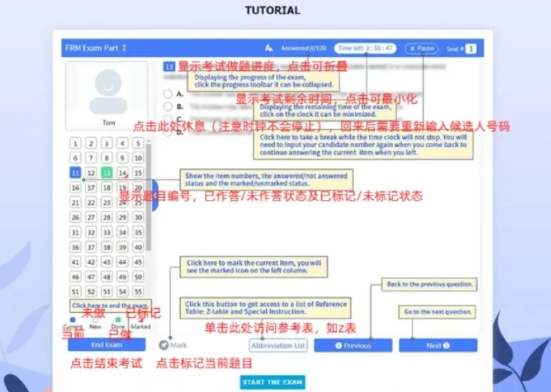Screen dimensions: 551x392
Task: Click the question list vertical scrollbar
Action: [x=149, y=197]
